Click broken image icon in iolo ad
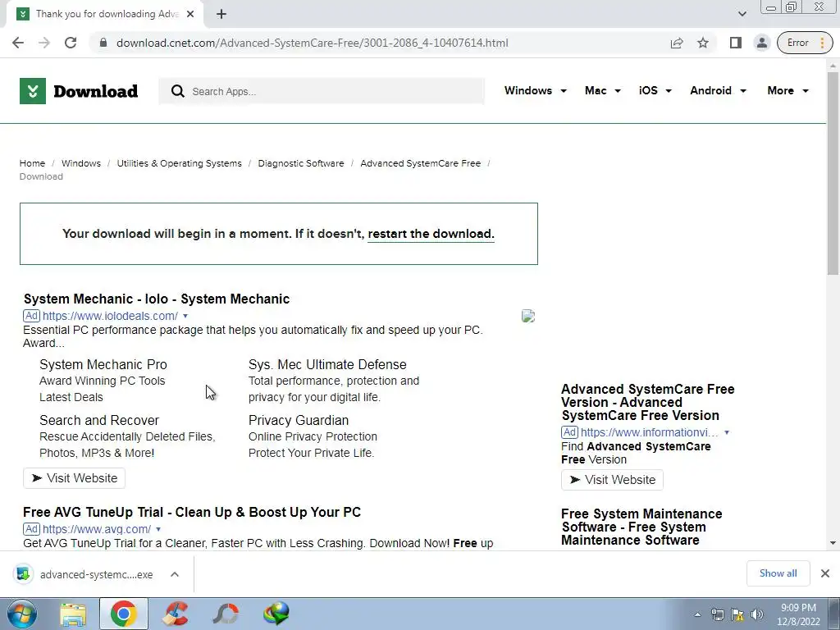The image size is (840, 630). point(528,316)
